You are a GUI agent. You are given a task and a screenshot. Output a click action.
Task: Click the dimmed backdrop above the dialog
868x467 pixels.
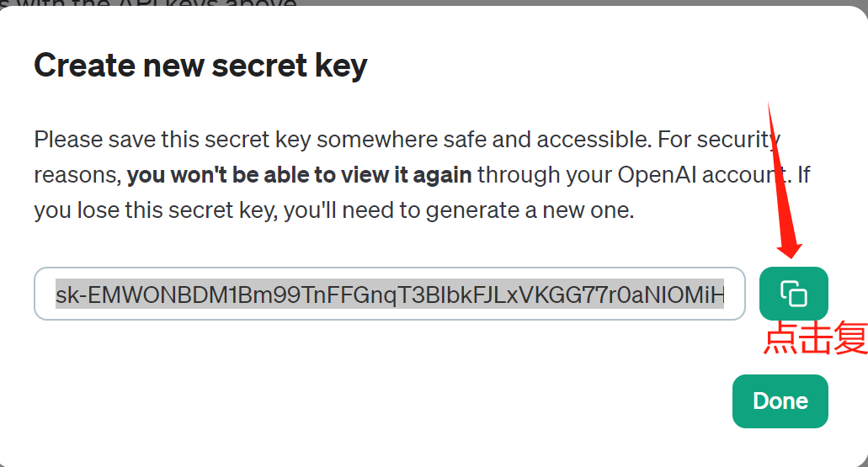[x=505, y=3]
